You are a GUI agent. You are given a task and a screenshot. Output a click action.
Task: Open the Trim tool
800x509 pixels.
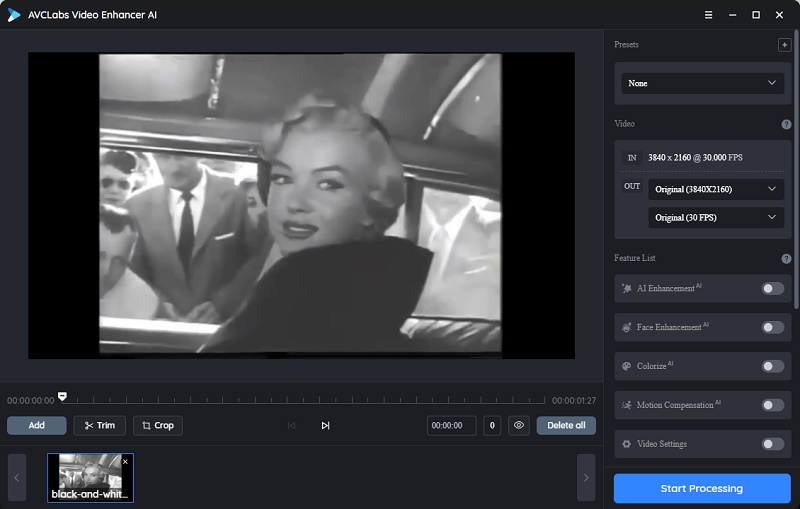(99, 425)
